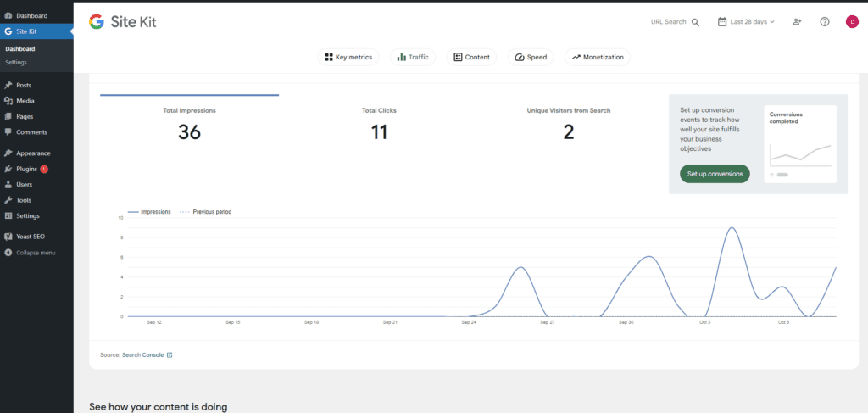Open the help question mark icon
The height and width of the screenshot is (413, 868).
[x=825, y=22]
